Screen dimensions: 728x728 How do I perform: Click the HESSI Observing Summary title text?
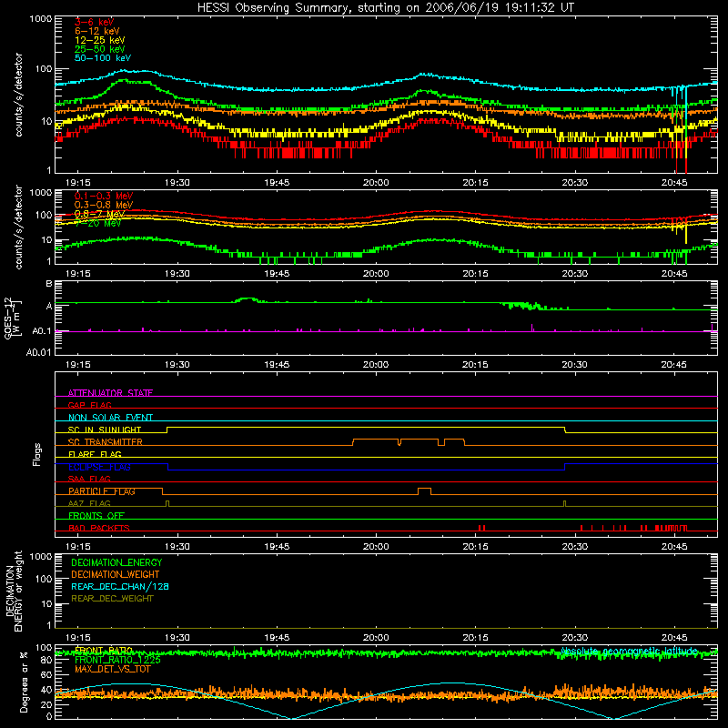pyautogui.click(x=385, y=8)
